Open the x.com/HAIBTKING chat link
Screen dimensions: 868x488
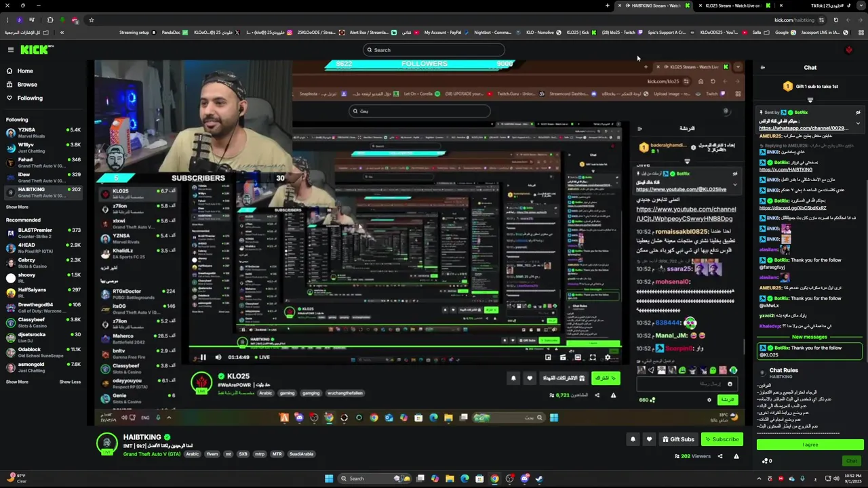[785, 169]
